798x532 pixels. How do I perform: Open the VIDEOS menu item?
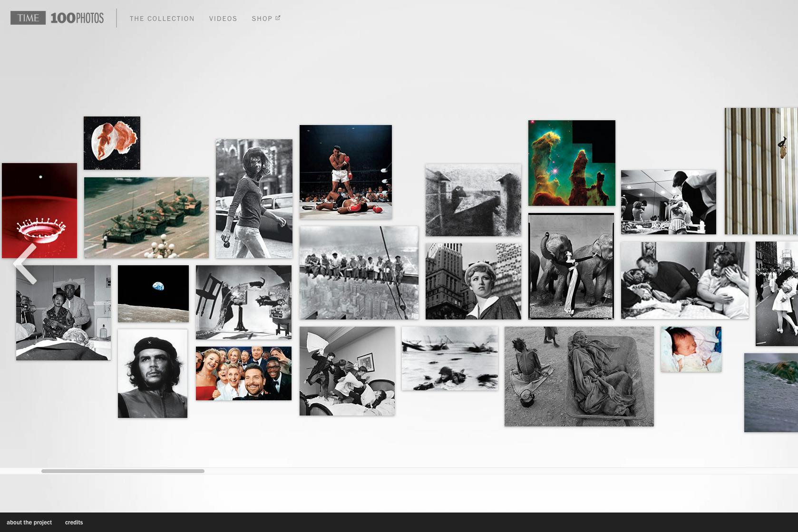223,19
